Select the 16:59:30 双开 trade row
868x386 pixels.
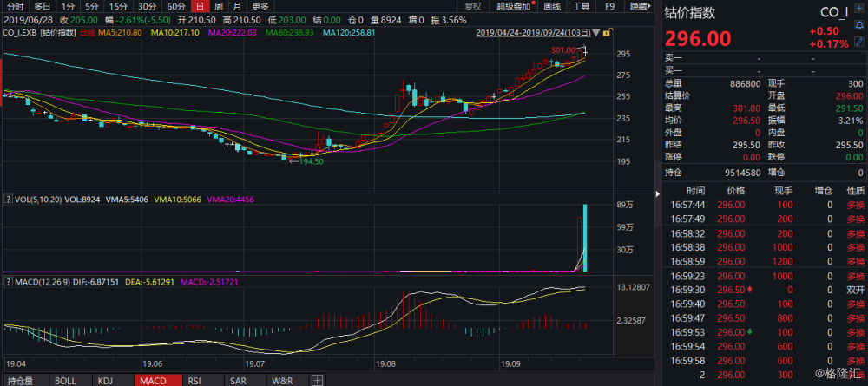[764, 290]
